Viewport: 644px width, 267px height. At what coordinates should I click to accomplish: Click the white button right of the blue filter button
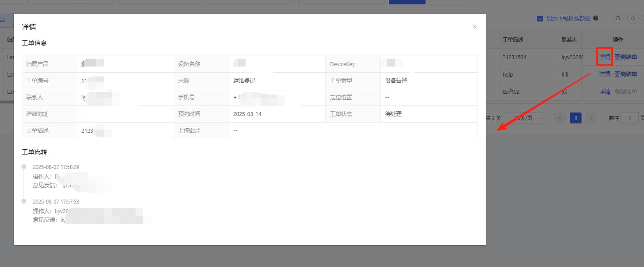click(447, 2)
